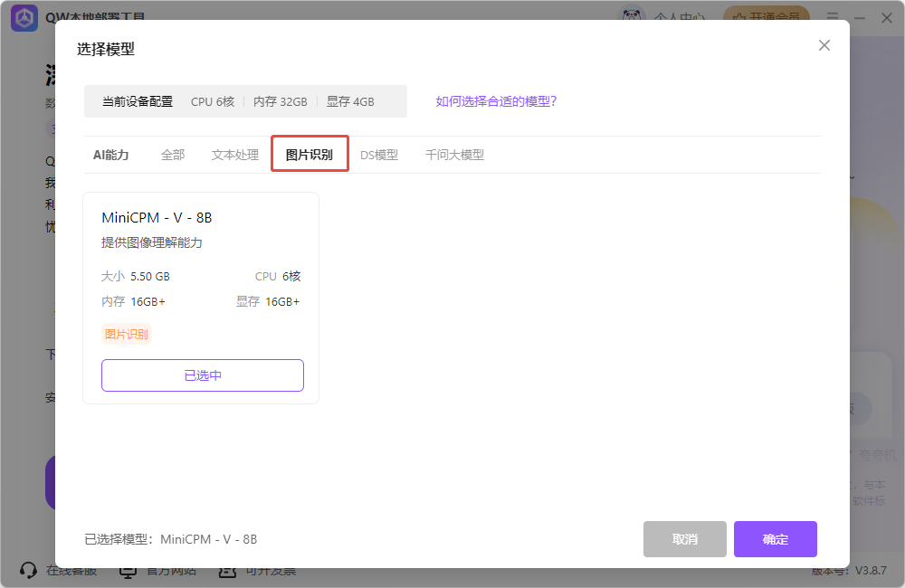
Task: Click 大小 5.50 GB value
Action: [x=136, y=277]
